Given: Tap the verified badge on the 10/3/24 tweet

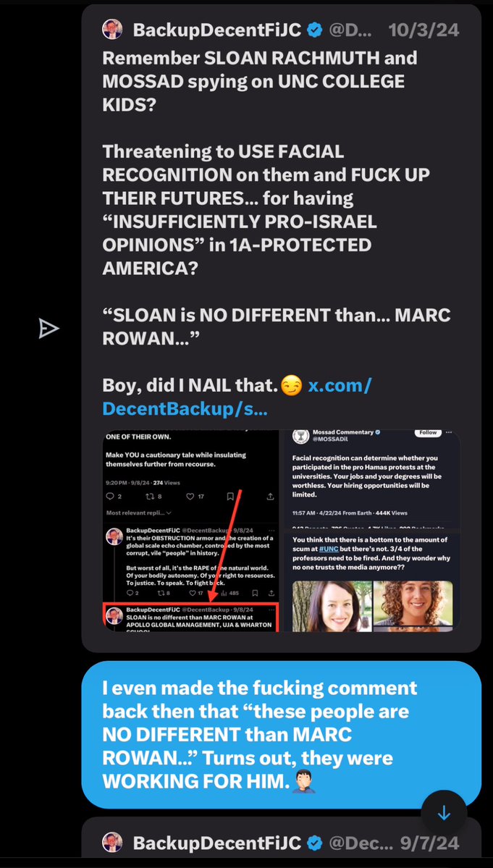Looking at the screenshot, I should click(x=314, y=30).
